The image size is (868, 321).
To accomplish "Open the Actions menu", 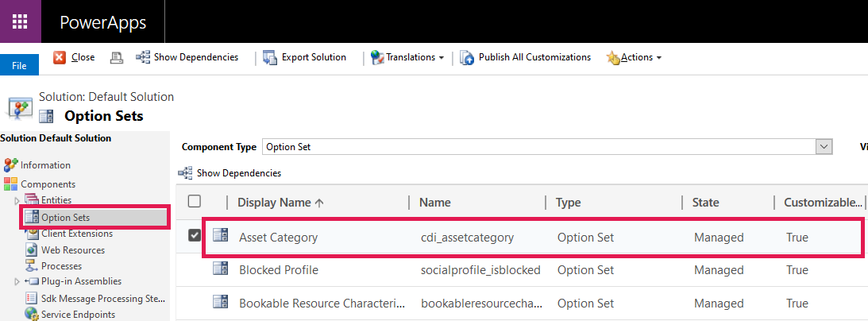I will click(x=637, y=57).
